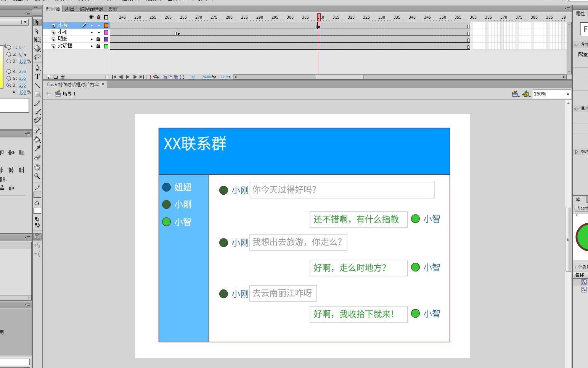
Task: Expand the SWF history section
Action: [x=576, y=152]
